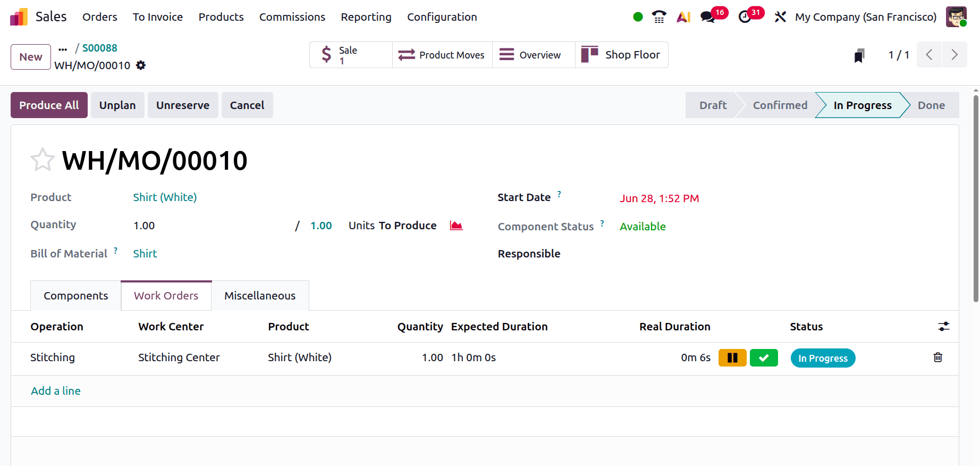Open the Shirt bill of material link
The width and height of the screenshot is (980, 466).
(145, 254)
